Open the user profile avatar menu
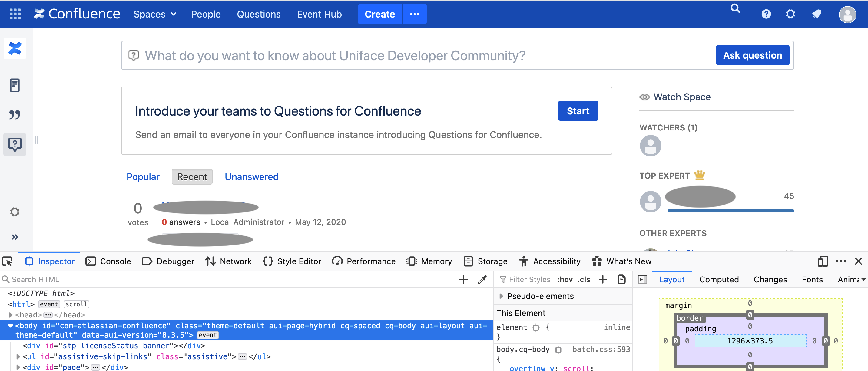Viewport: 868px width, 371px height. tap(847, 15)
